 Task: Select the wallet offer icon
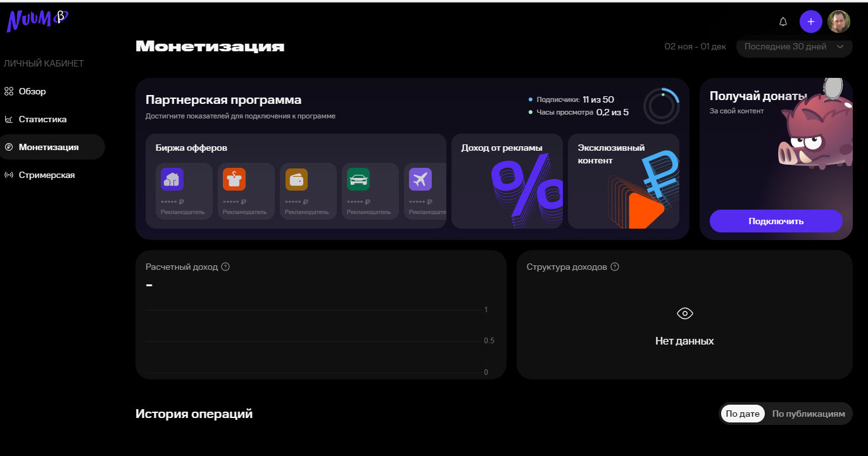tap(296, 179)
